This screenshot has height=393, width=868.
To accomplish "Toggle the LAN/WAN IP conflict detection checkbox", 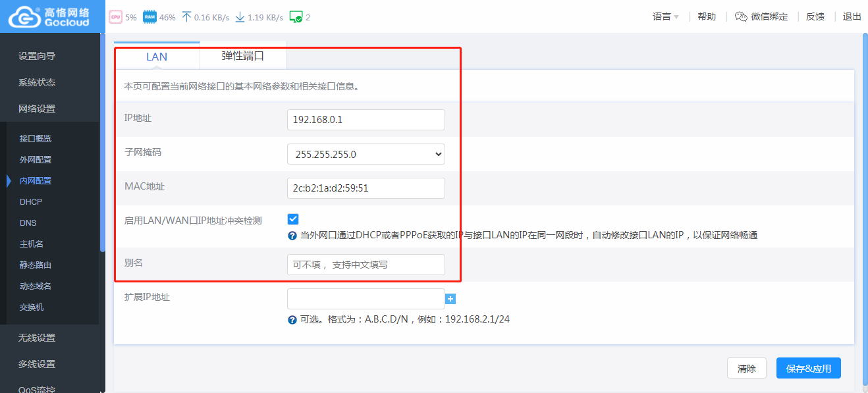I will 293,219.
